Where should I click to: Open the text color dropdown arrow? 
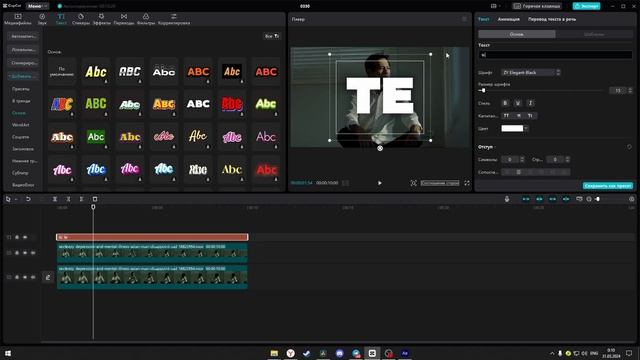click(x=526, y=129)
